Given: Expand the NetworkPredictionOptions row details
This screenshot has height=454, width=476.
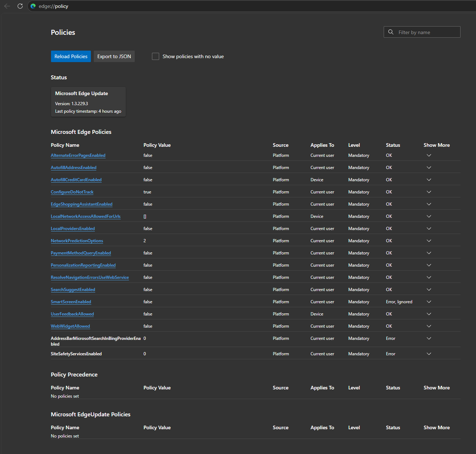Looking at the screenshot, I should tap(429, 241).
